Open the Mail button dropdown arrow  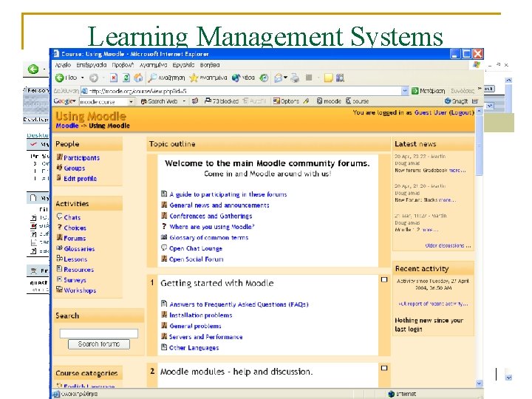coord(285,78)
